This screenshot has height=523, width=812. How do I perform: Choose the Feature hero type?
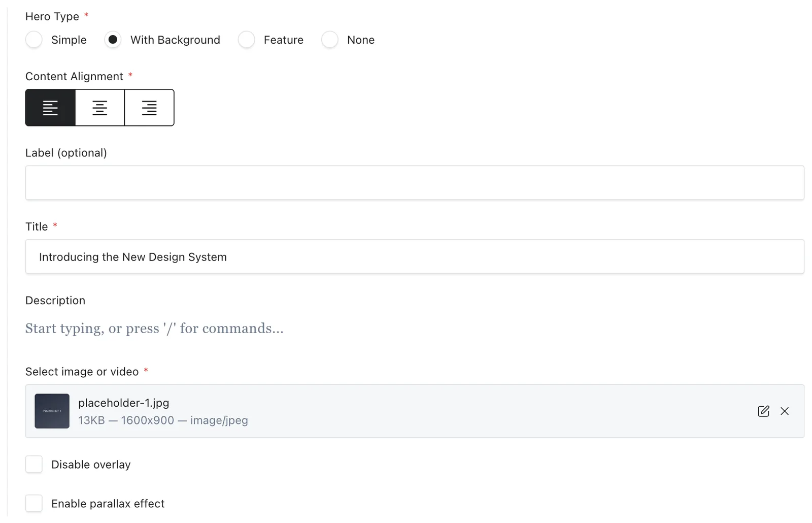coord(247,40)
